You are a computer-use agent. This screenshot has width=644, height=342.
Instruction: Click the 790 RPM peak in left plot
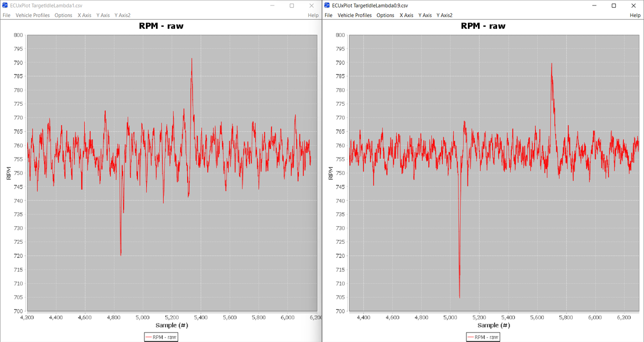[x=192, y=59]
